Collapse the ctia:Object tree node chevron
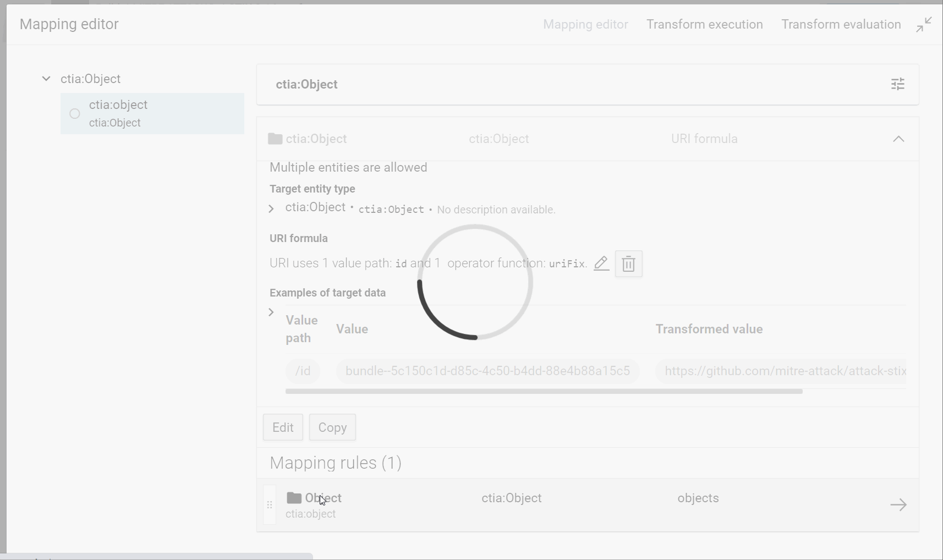The height and width of the screenshot is (560, 943). [46, 79]
